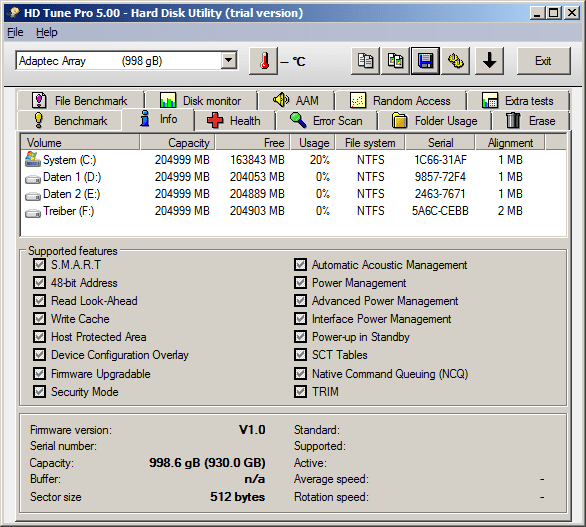The height and width of the screenshot is (527, 586).
Task: Click the 2 MB alignment value
Action: coord(510,211)
